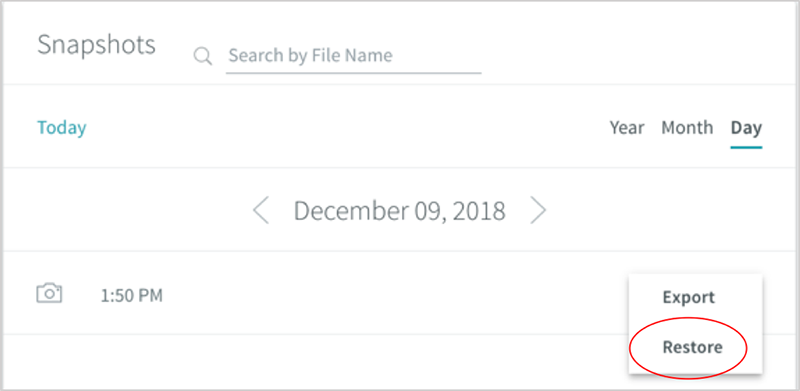The width and height of the screenshot is (800, 391).
Task: Click the magnifying glass search icon
Action: (203, 56)
